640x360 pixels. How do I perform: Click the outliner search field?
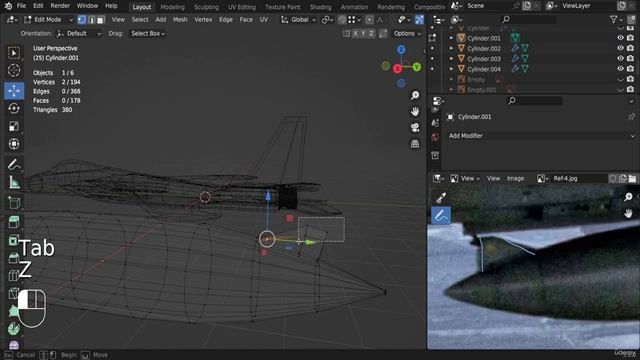pyautogui.click(x=529, y=19)
